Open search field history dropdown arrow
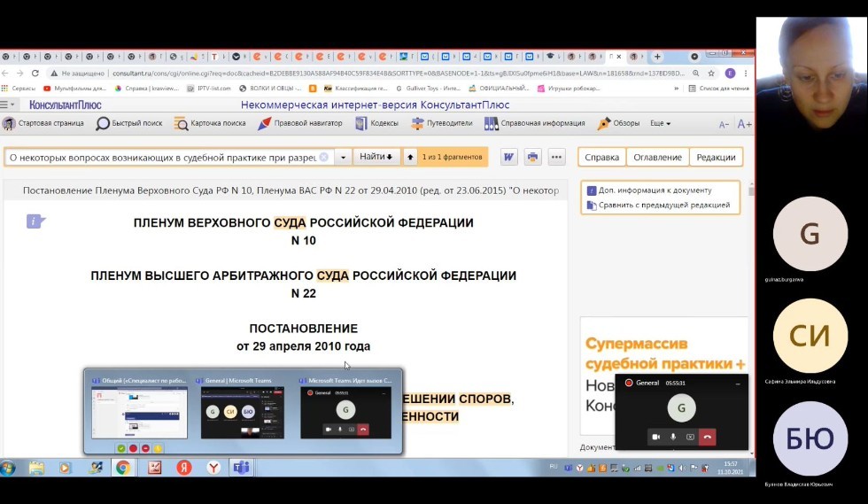The image size is (868, 504). click(x=343, y=158)
